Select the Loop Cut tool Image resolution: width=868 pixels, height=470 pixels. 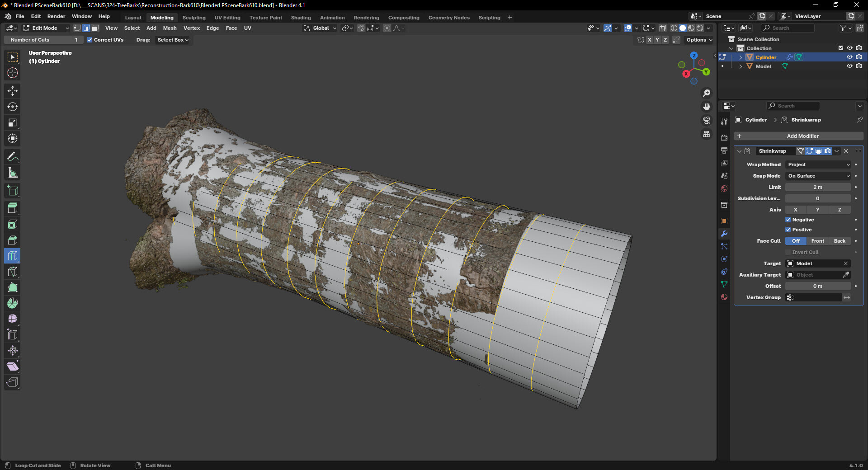tap(12, 256)
